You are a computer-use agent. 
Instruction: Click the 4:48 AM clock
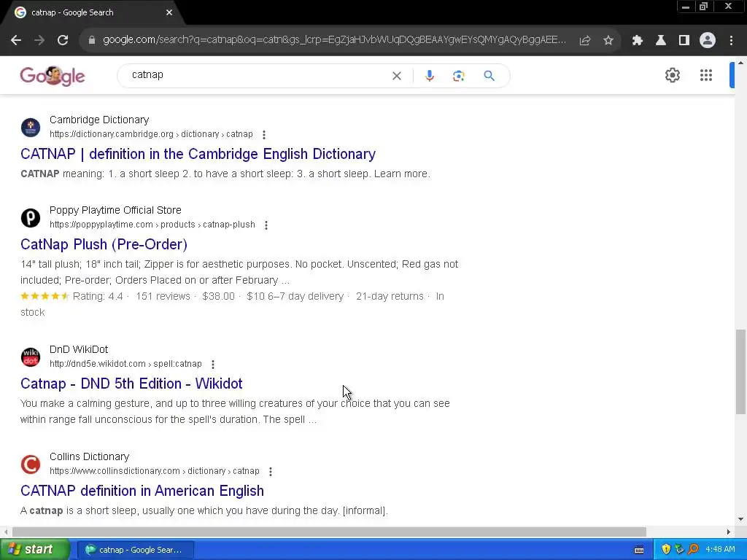[x=720, y=550]
